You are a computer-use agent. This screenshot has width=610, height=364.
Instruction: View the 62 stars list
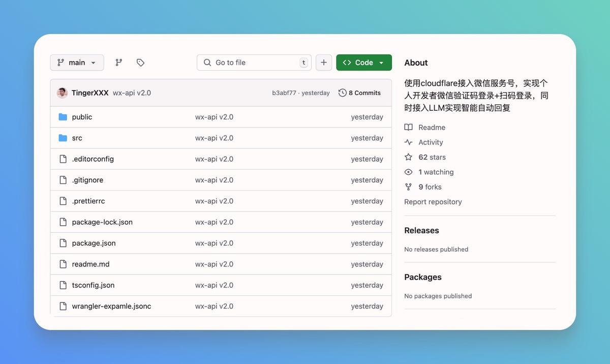pyautogui.click(x=432, y=157)
